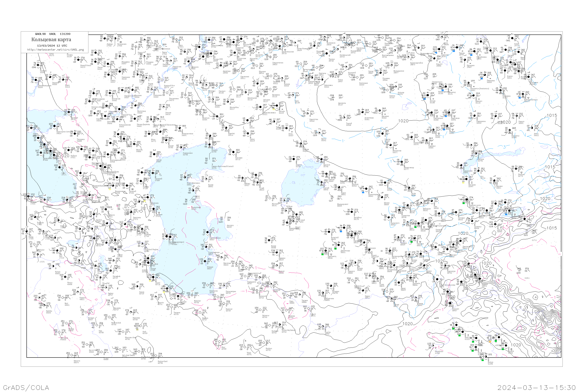Click the Харьков station circle symbol
The width and height of the screenshot is (588, 392).
[x=50, y=77]
